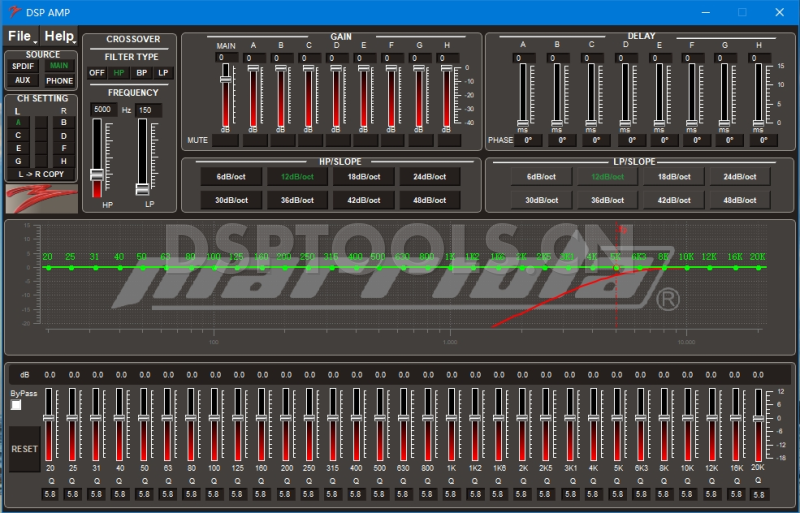Image resolution: width=800 pixels, height=513 pixels.
Task: Set filter type to BP
Action: click(141, 73)
